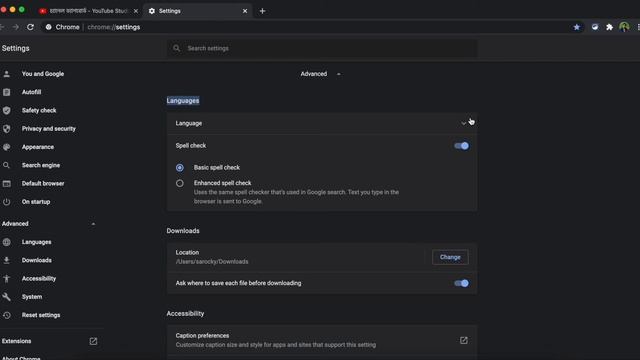Close the Settings tab
The height and width of the screenshot is (360, 640).
coord(245,11)
